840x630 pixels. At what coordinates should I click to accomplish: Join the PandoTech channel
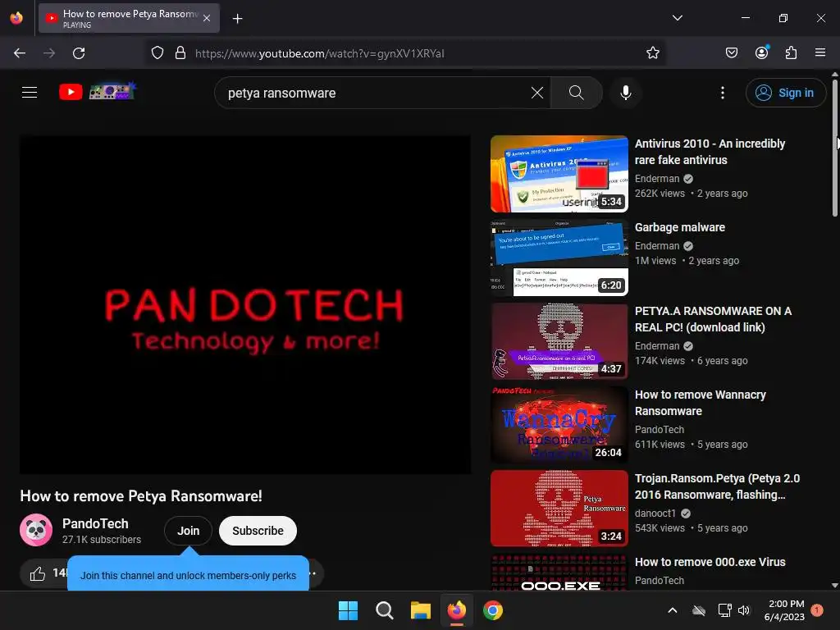188,531
